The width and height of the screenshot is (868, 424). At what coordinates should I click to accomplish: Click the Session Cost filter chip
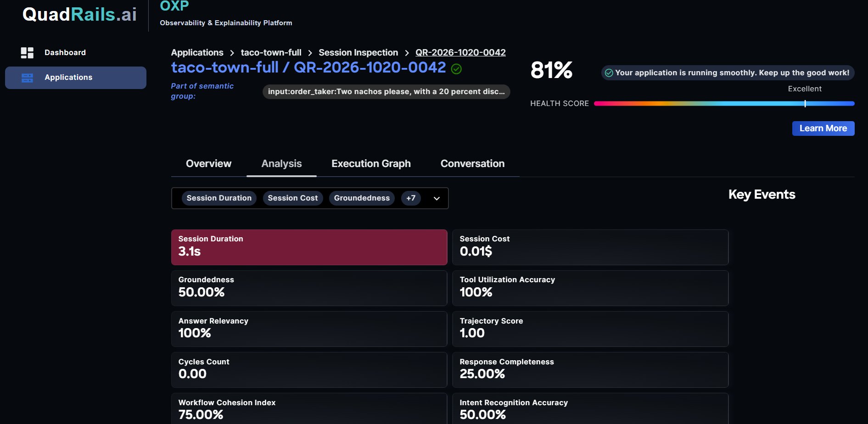tap(293, 198)
